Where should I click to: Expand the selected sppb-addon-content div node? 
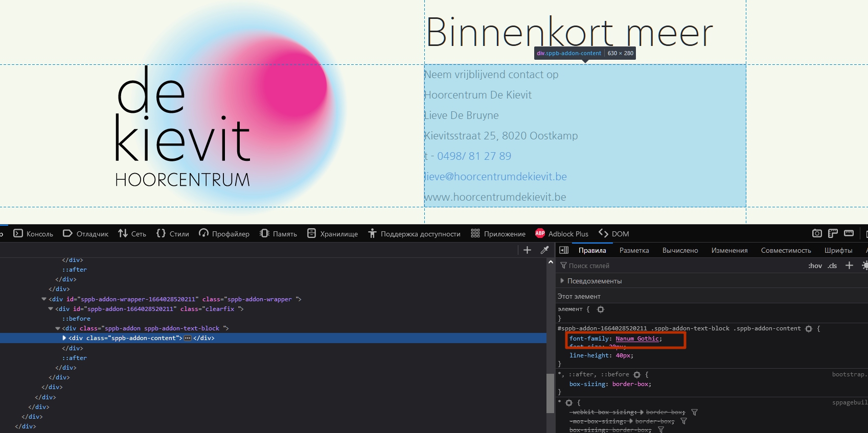(x=64, y=338)
